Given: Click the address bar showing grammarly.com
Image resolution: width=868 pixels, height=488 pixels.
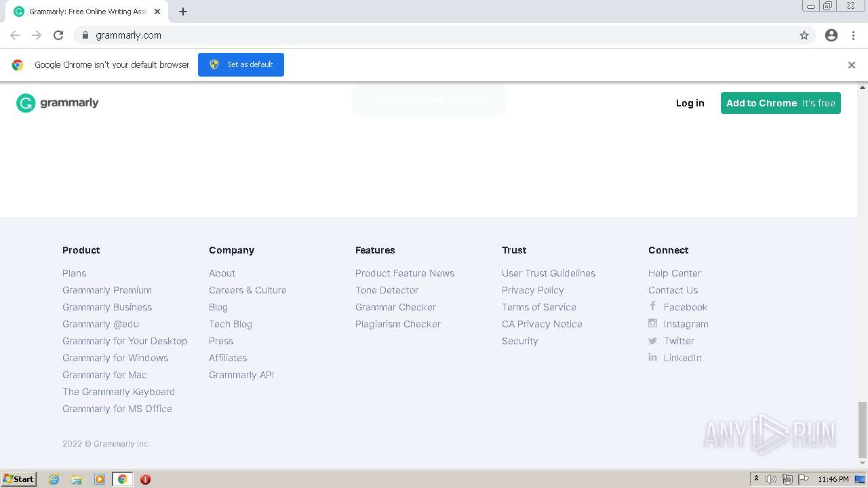Looking at the screenshot, I should tap(434, 35).
